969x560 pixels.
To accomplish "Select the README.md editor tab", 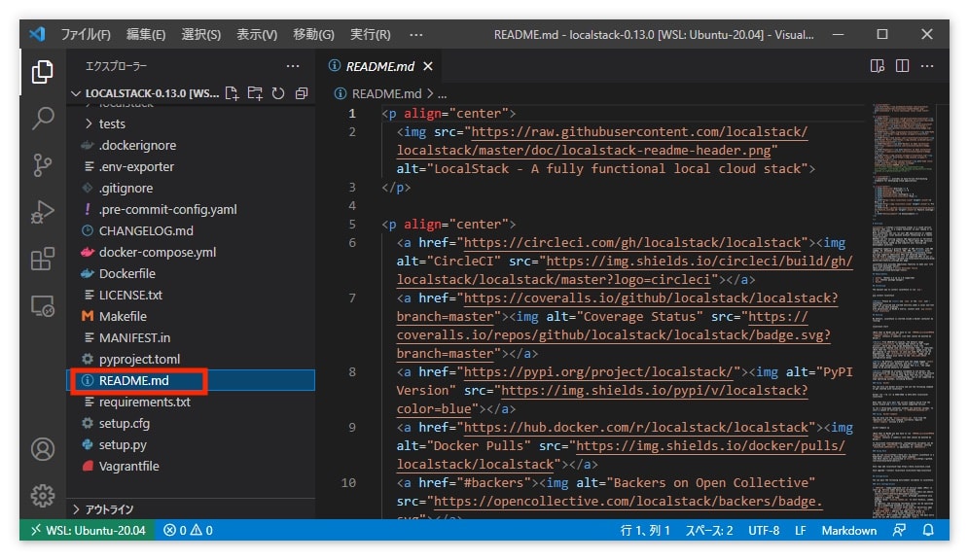I will click(380, 66).
